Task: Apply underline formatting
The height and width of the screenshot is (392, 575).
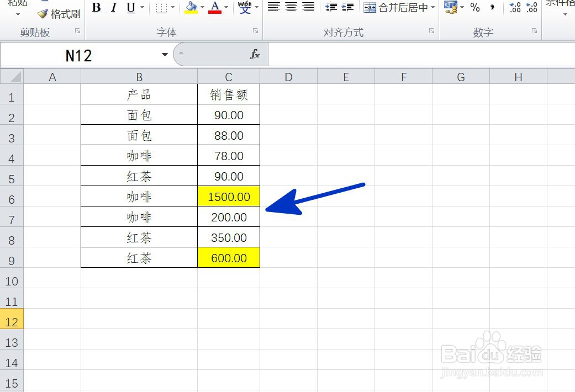Action: pyautogui.click(x=130, y=7)
